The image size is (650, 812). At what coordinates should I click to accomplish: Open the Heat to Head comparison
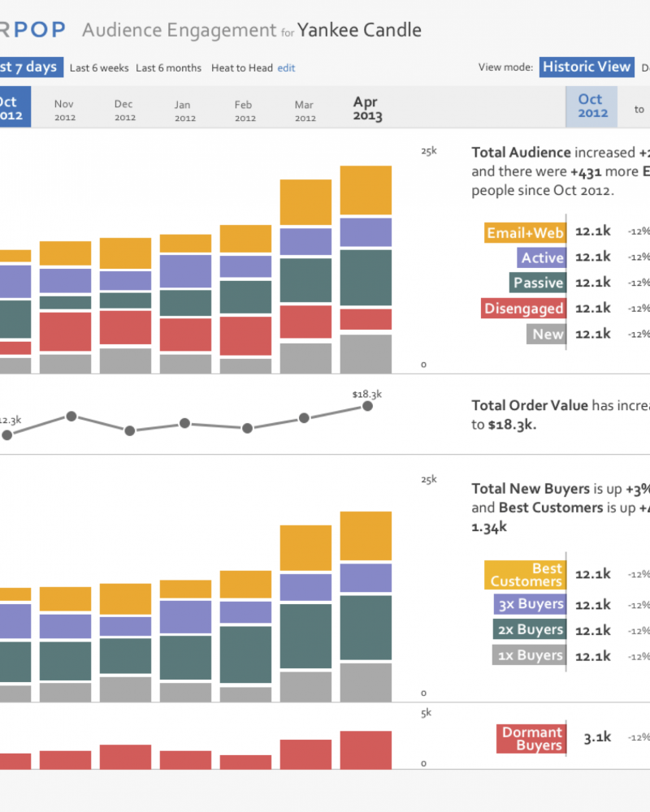point(241,68)
